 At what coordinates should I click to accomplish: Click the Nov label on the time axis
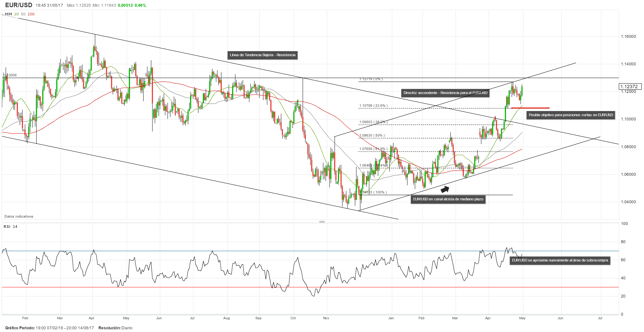326,318
